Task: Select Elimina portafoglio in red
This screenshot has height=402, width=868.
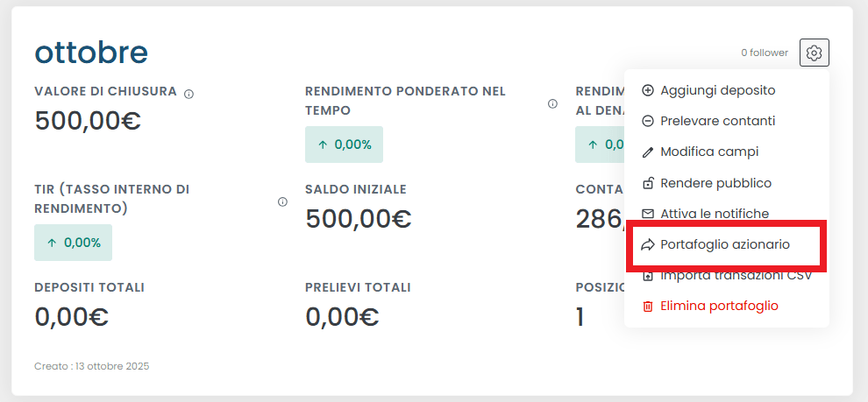Action: 719,307
